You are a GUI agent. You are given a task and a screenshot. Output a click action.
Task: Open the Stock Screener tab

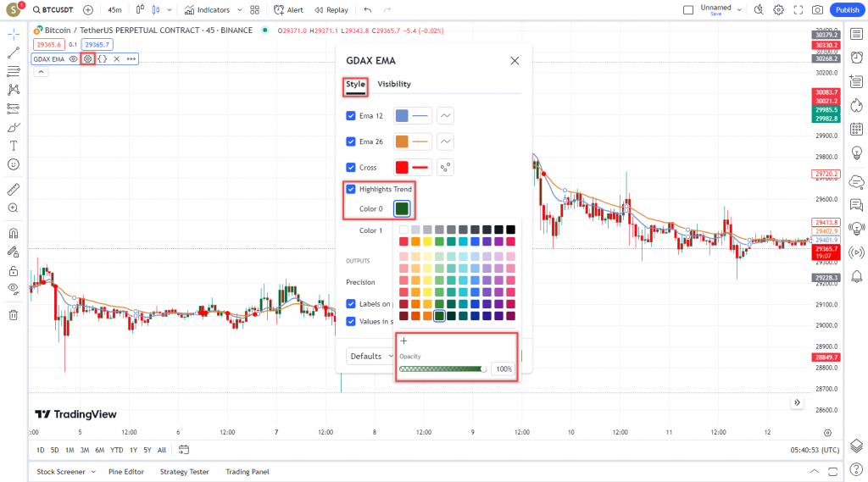61,472
